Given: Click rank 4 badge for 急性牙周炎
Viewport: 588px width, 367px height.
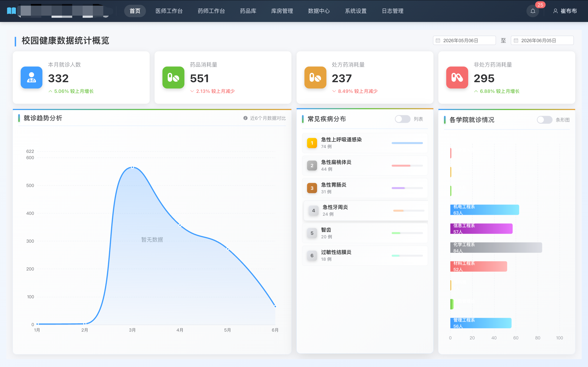Looking at the screenshot, I should coord(313,210).
